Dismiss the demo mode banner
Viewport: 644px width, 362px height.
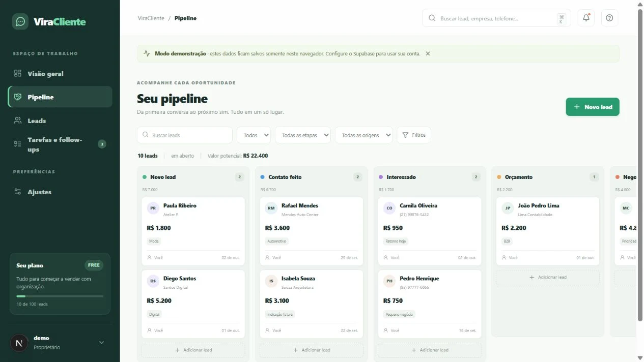428,53
